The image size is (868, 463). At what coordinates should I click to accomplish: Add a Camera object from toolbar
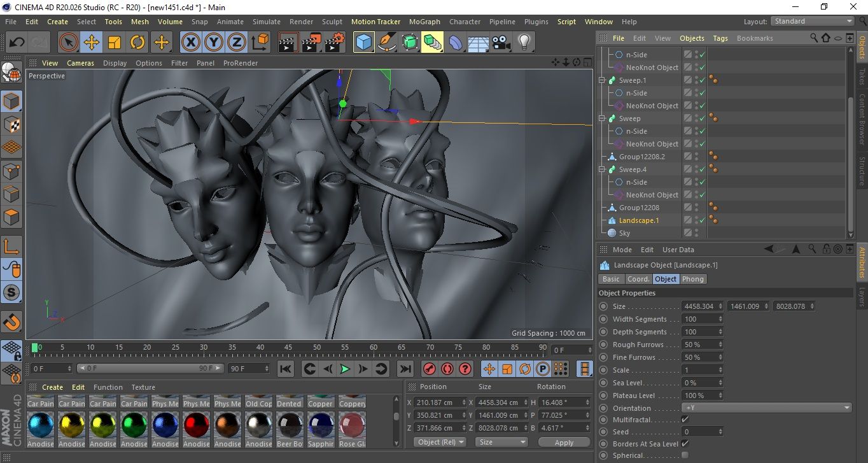click(501, 43)
